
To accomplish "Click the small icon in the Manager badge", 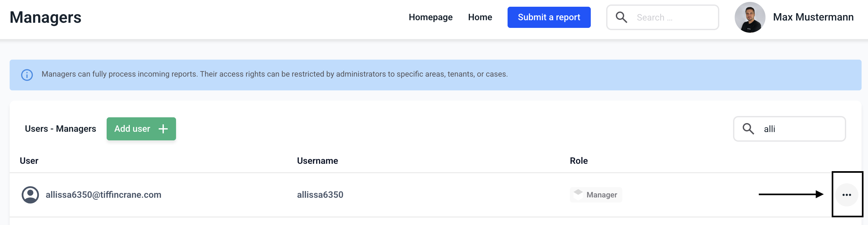I will point(578,193).
